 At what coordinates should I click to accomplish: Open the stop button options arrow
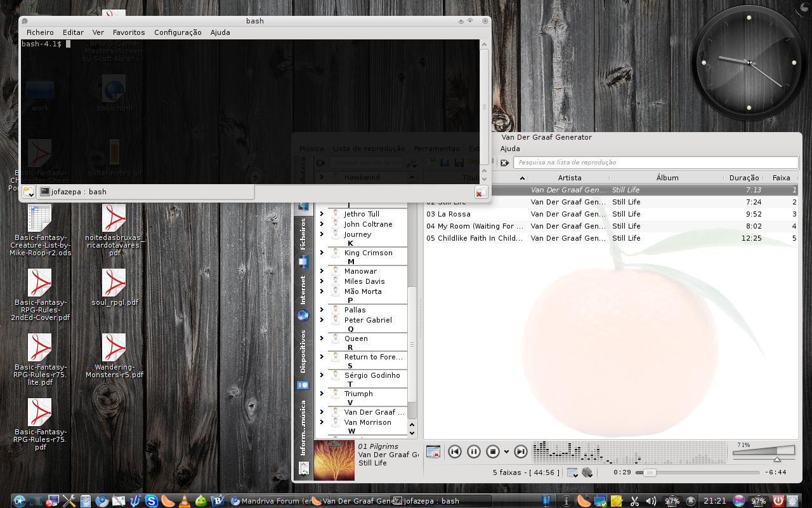[506, 452]
